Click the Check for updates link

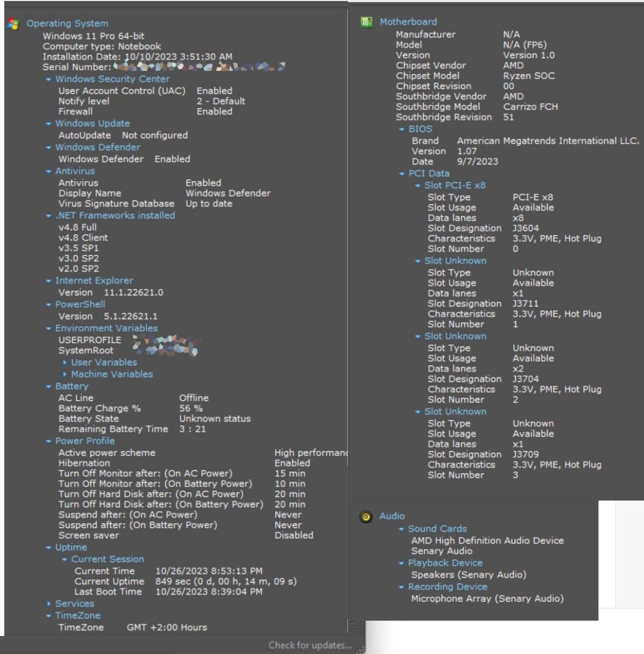point(310,645)
